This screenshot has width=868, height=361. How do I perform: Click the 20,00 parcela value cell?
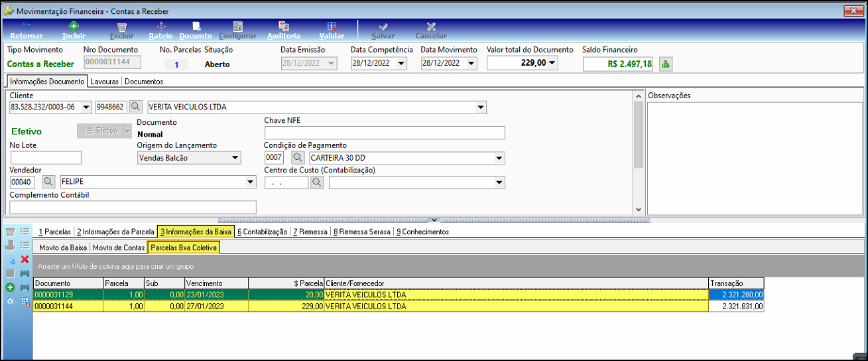286,295
